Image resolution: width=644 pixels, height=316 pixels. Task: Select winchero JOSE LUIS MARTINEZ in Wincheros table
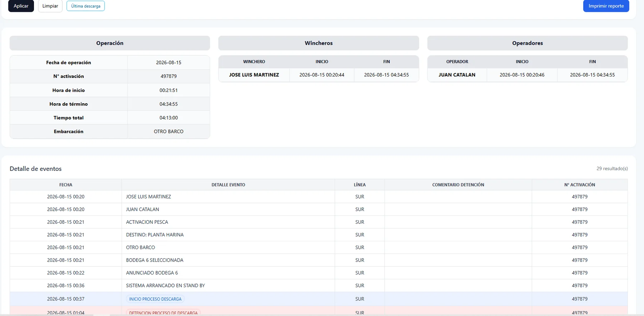pyautogui.click(x=254, y=75)
